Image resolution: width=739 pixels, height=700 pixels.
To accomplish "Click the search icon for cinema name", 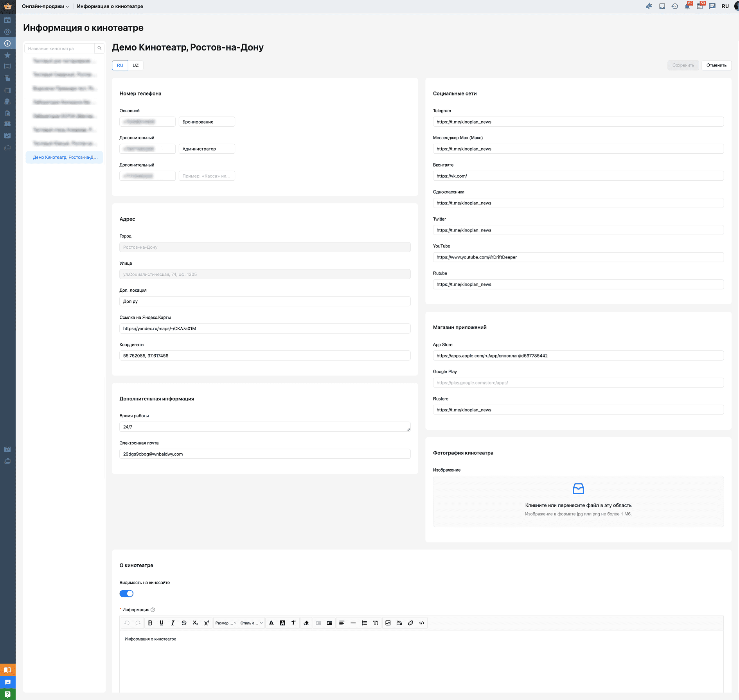I will click(x=99, y=48).
